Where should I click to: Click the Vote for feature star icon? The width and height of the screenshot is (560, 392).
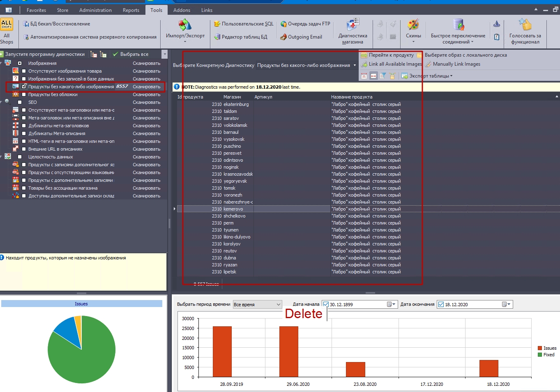[x=525, y=25]
